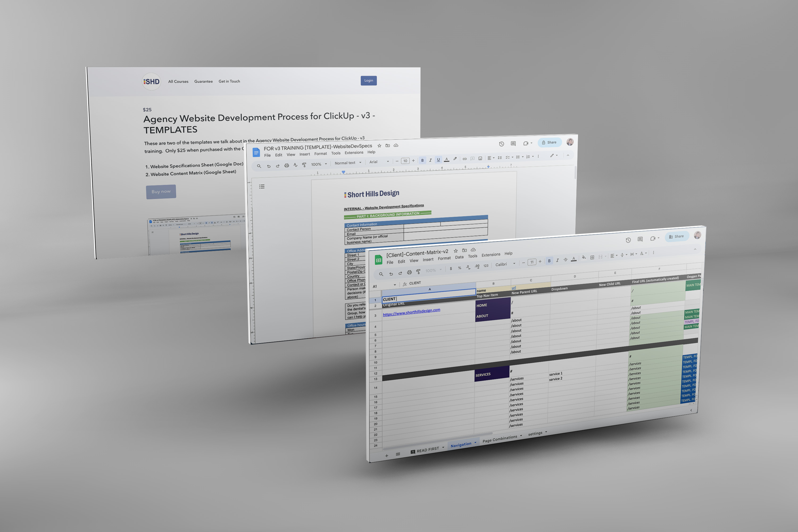798x532 pixels.
Task: Open the highlight color pen in Docs
Action: (x=455, y=159)
